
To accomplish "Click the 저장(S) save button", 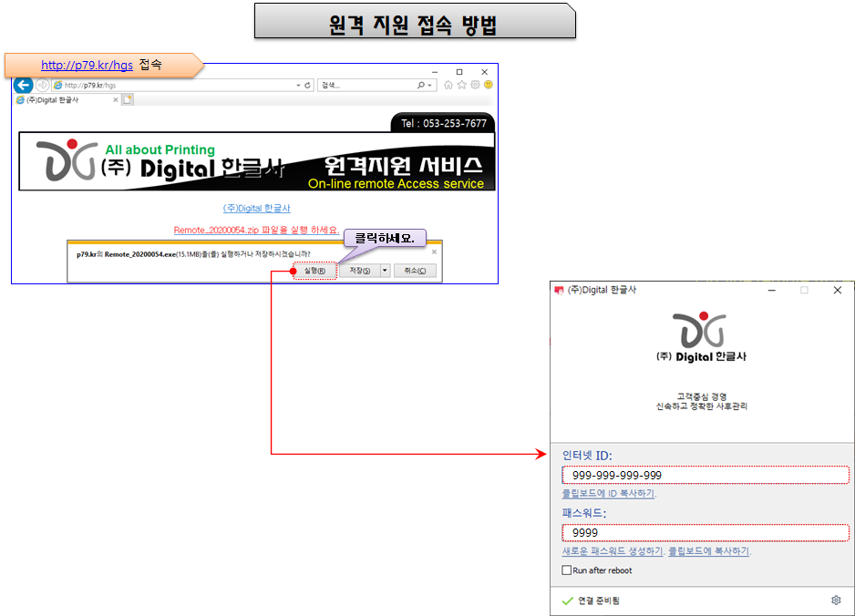I will (x=359, y=271).
